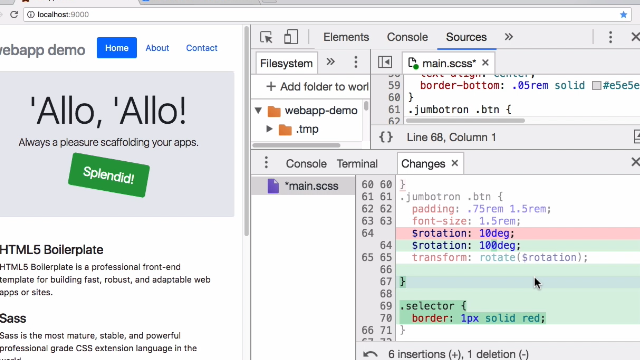Open the About navigation link

[x=157, y=48]
